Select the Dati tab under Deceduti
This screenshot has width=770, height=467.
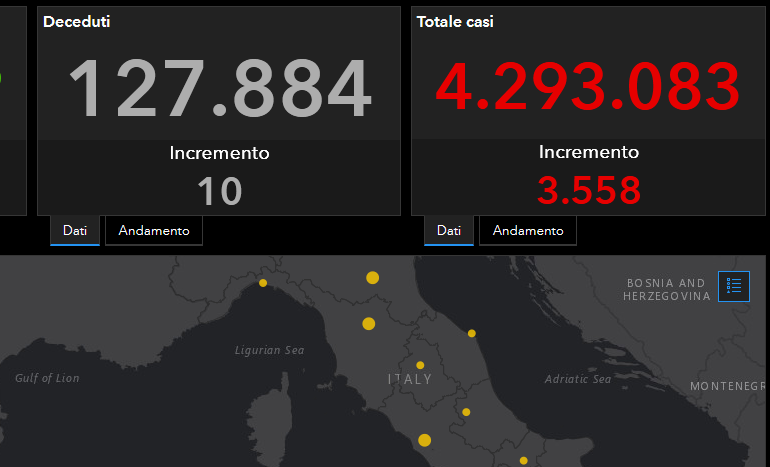(75, 231)
